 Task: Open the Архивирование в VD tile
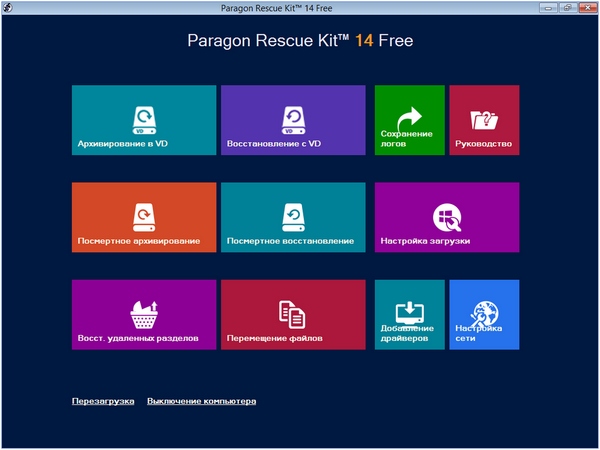click(144, 120)
